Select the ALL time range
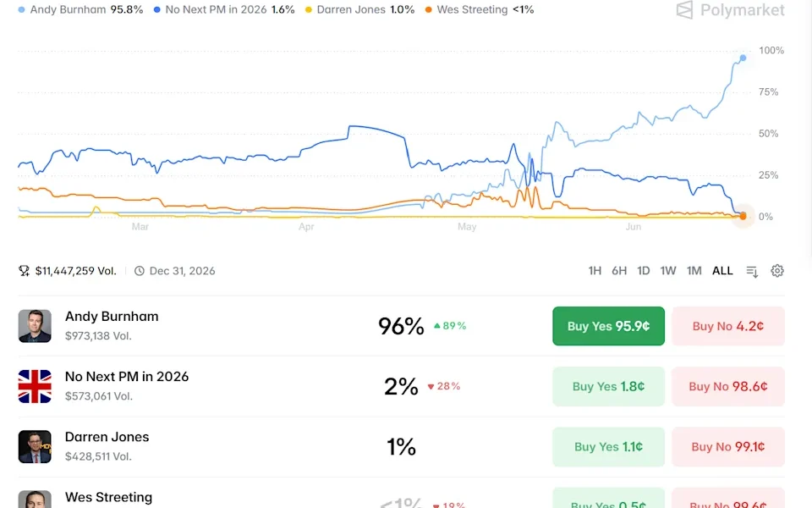Viewport: 812px width, 508px height. pos(722,271)
